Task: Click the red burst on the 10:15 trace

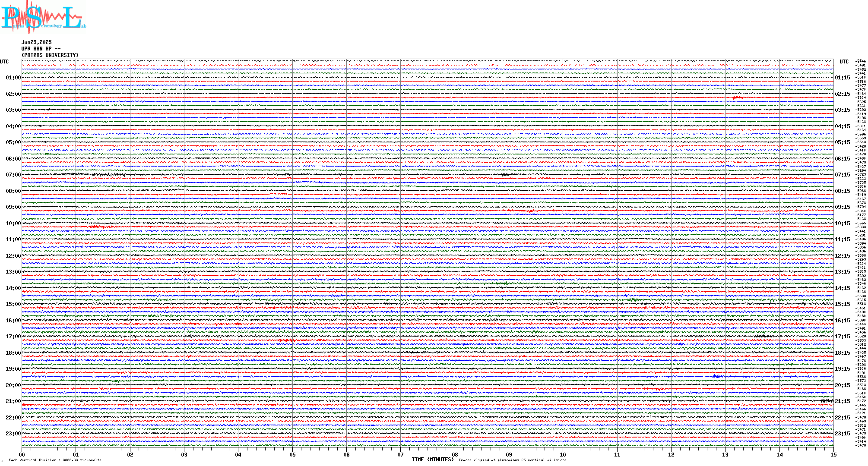Action: (x=101, y=227)
